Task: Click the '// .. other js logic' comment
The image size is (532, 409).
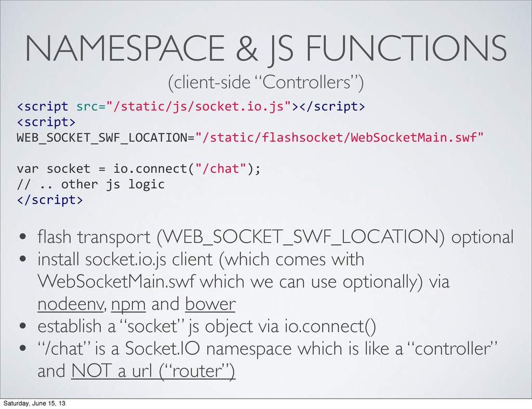Action: click(x=90, y=184)
